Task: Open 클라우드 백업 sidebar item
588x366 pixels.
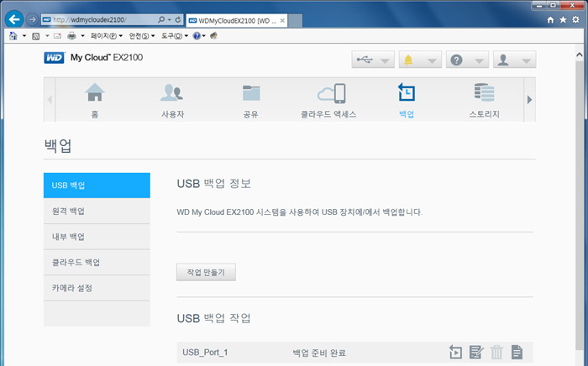Action: click(97, 263)
